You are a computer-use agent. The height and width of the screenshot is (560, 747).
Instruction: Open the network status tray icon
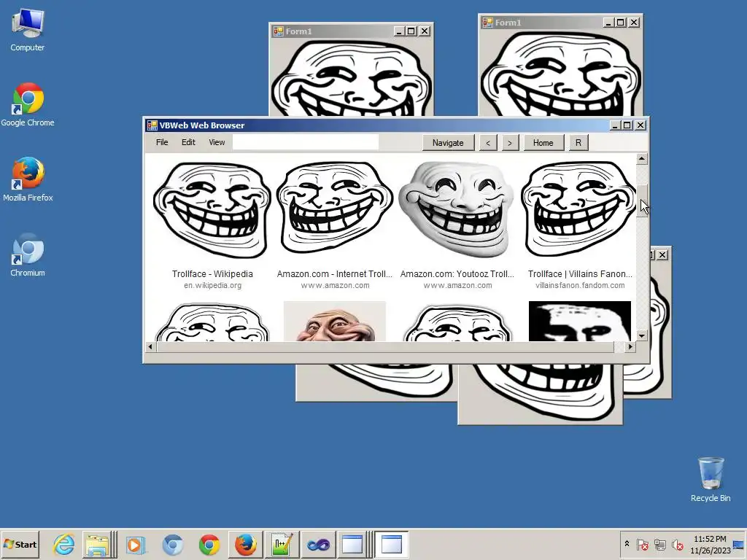(659, 544)
